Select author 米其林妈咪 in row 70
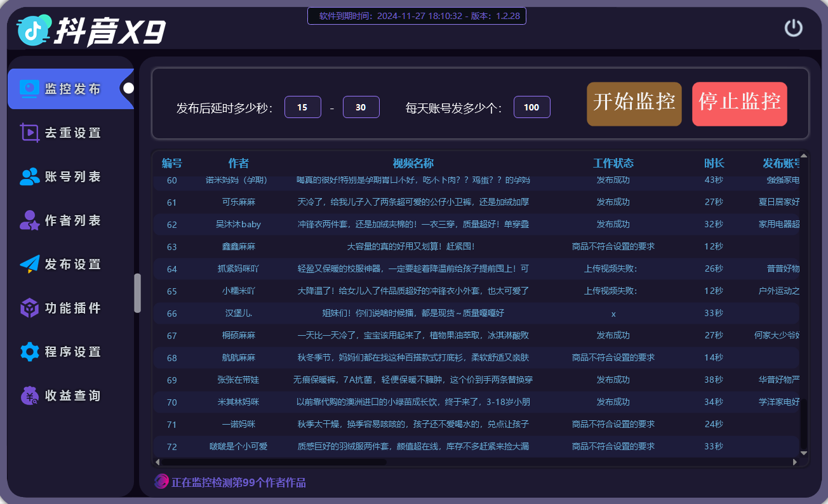This screenshot has width=828, height=504. click(239, 402)
